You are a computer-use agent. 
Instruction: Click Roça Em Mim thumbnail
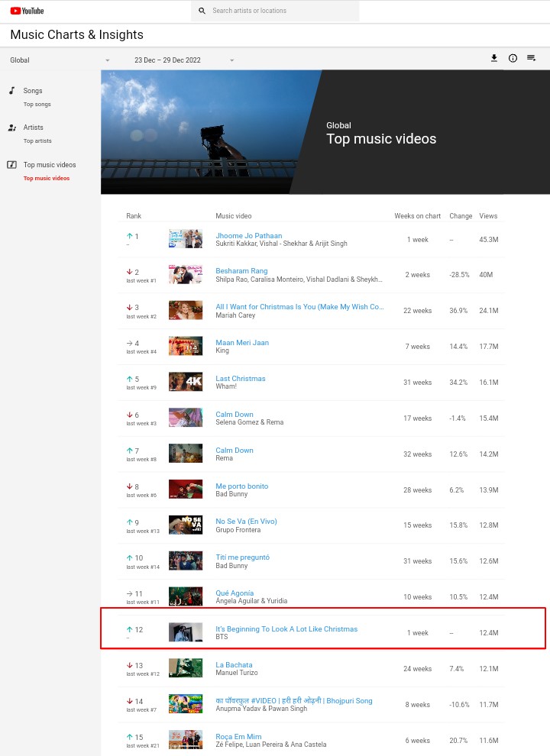[x=186, y=740]
